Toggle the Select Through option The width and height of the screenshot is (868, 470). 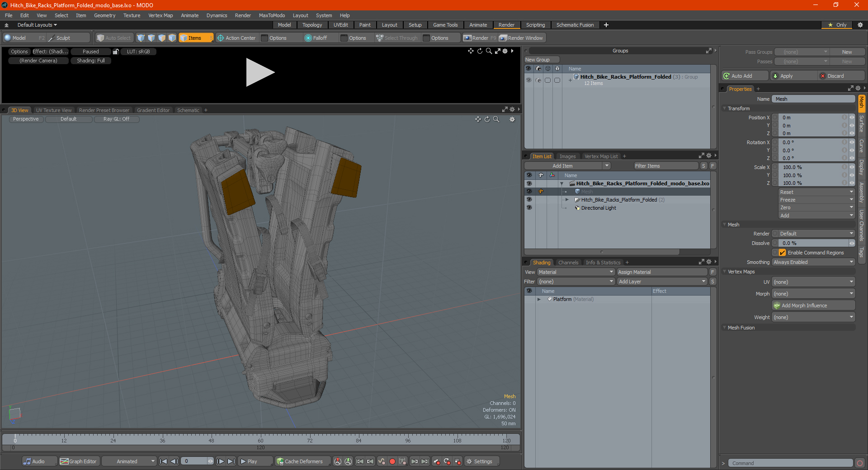[397, 38]
